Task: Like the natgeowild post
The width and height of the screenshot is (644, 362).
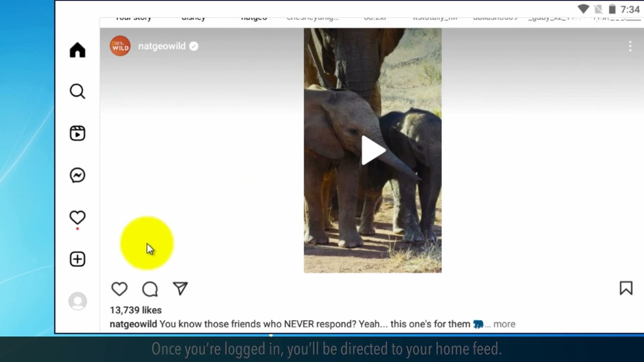Action: pyautogui.click(x=119, y=289)
